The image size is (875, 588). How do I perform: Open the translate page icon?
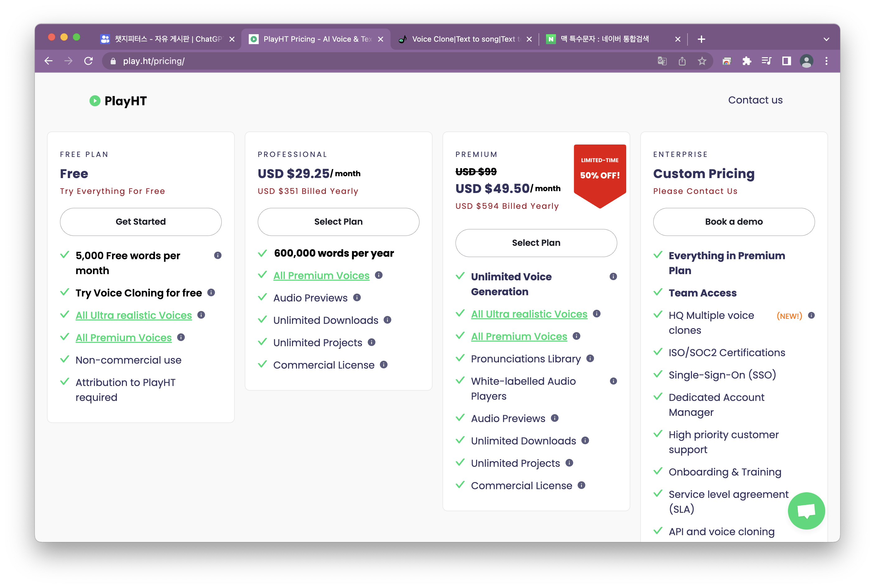click(662, 61)
